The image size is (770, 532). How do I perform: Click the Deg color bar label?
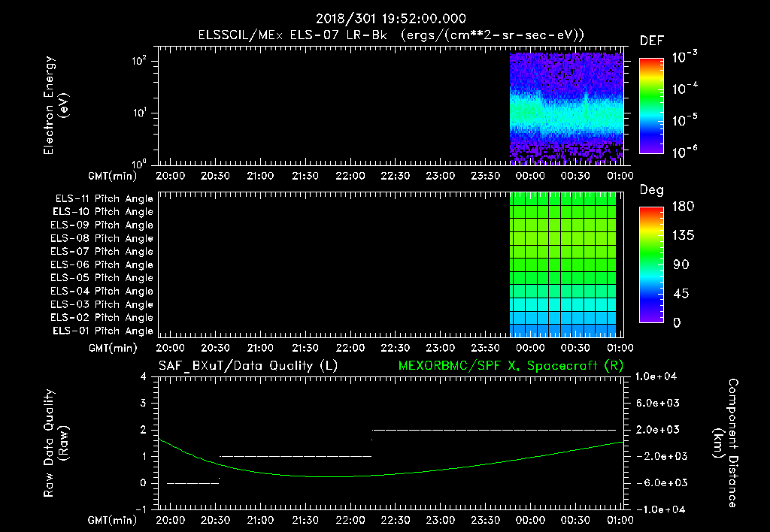click(652, 190)
